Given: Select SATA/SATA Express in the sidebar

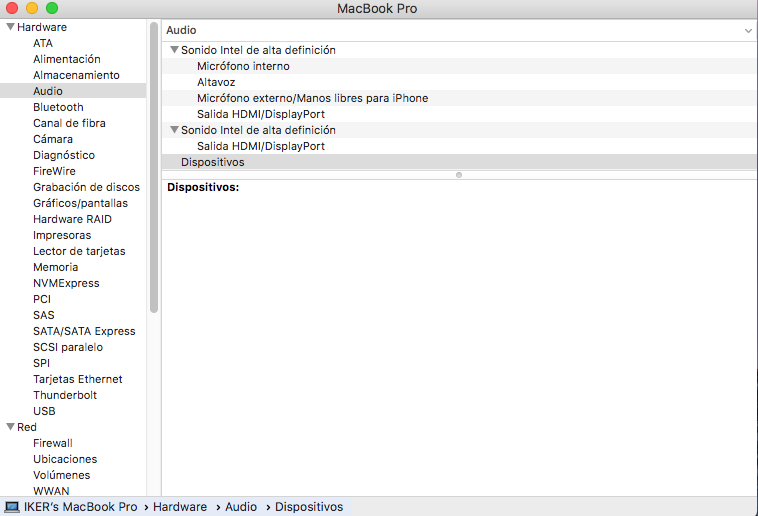Looking at the screenshot, I should (84, 331).
